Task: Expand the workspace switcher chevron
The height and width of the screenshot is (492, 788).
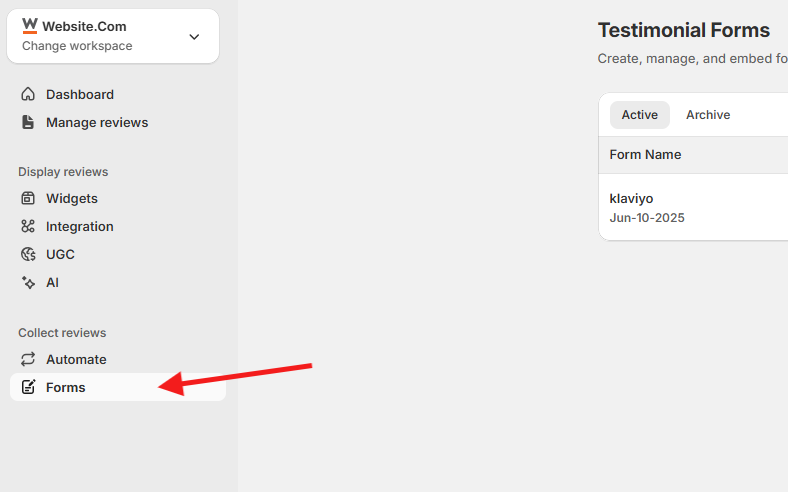Action: tap(194, 37)
